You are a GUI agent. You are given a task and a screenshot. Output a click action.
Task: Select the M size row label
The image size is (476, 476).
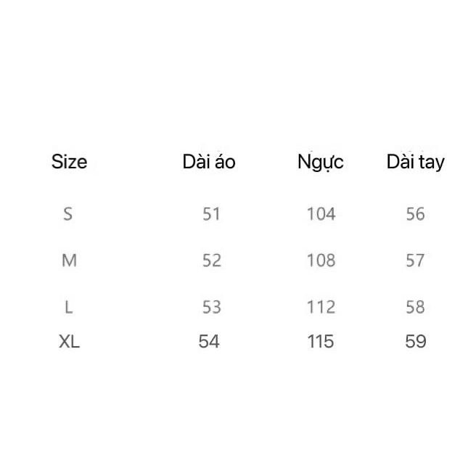(69, 260)
